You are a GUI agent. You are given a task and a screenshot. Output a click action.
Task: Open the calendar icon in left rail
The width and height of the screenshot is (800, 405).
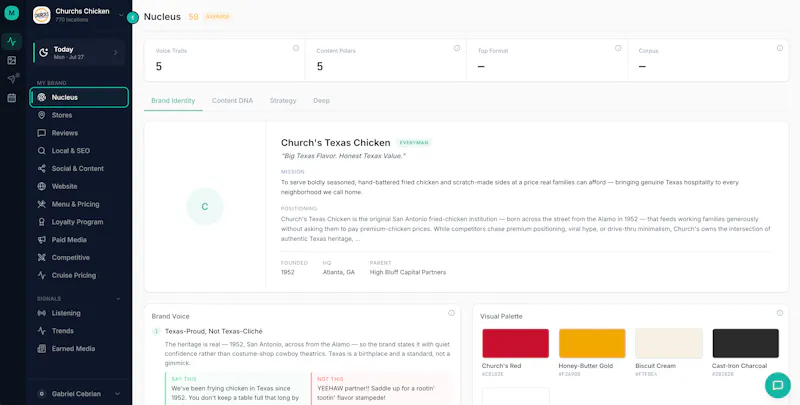click(12, 97)
